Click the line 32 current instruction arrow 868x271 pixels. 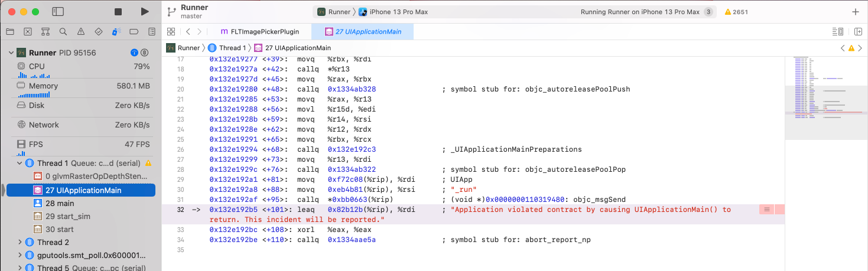click(197, 210)
